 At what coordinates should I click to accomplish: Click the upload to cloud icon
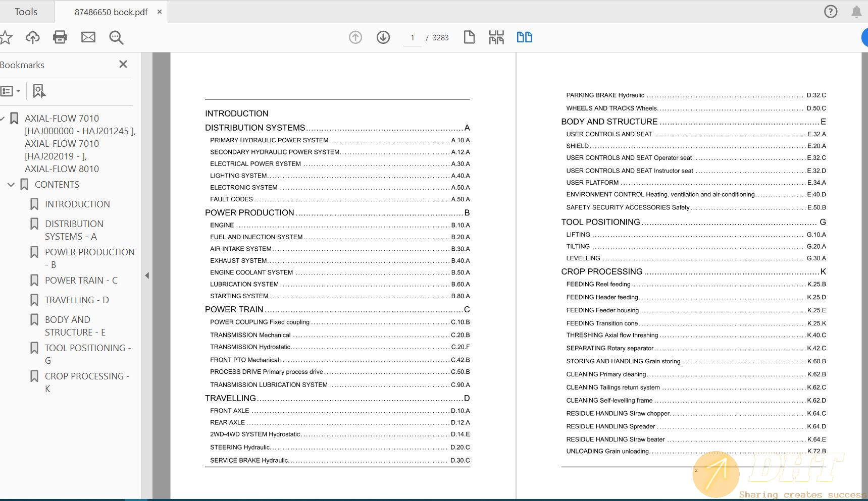(x=33, y=37)
